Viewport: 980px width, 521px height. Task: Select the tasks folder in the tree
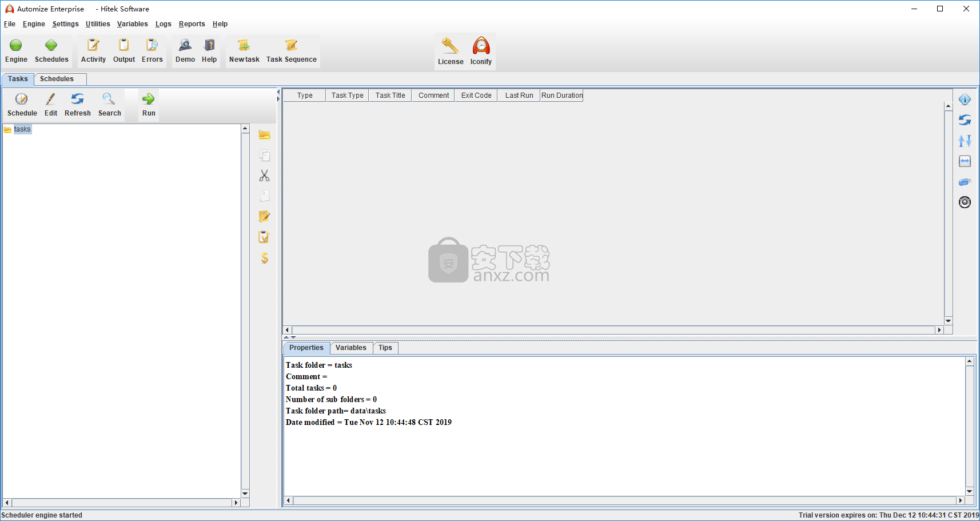[x=22, y=129]
